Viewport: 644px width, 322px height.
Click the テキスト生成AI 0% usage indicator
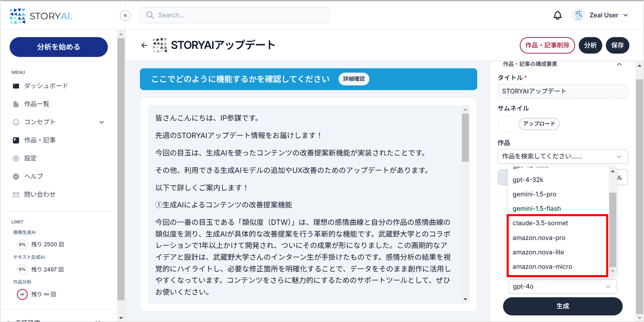[x=22, y=270]
